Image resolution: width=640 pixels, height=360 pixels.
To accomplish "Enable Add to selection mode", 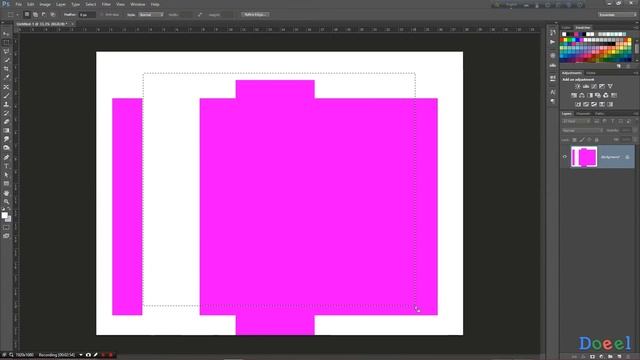I will pyautogui.click(x=36, y=15).
